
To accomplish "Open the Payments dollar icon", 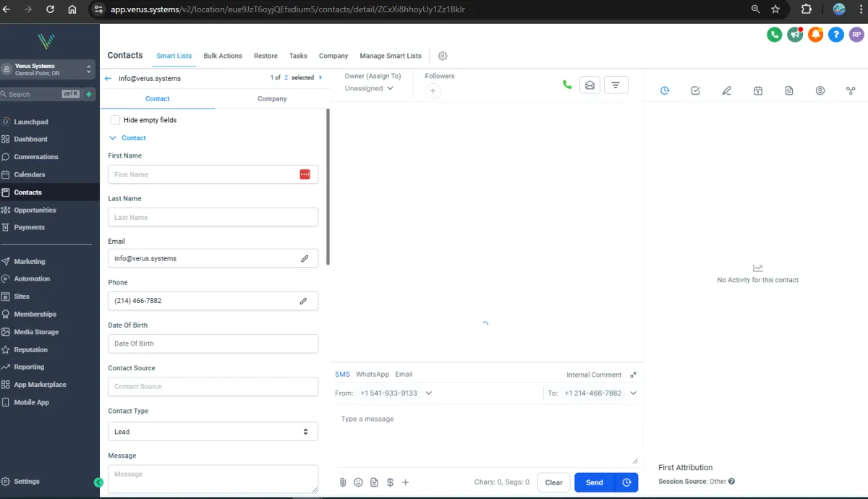I will [x=820, y=90].
